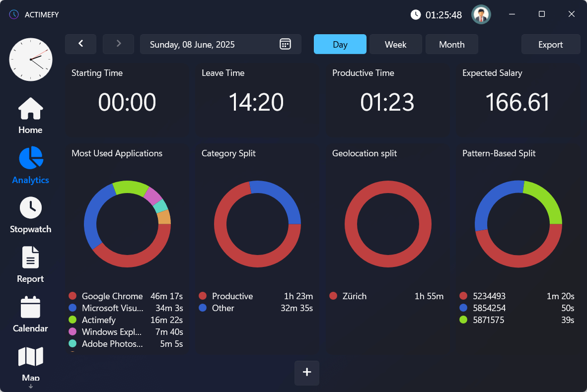The height and width of the screenshot is (392, 587).
Task: Click the Export button
Action: 550,44
